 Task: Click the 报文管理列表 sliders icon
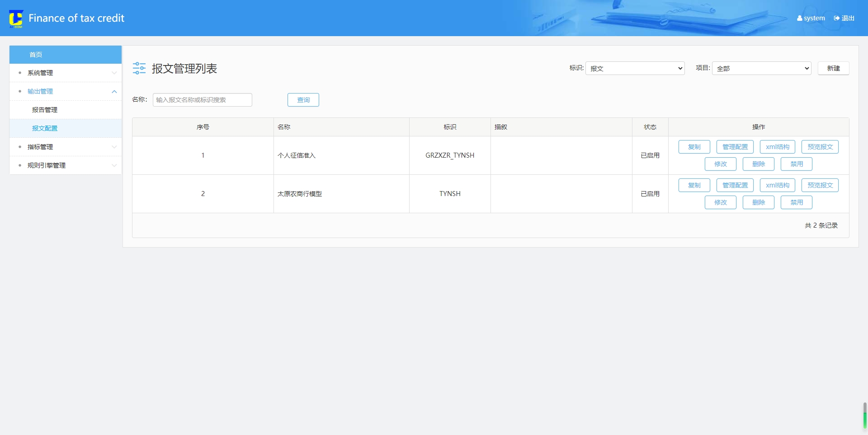[x=139, y=68]
